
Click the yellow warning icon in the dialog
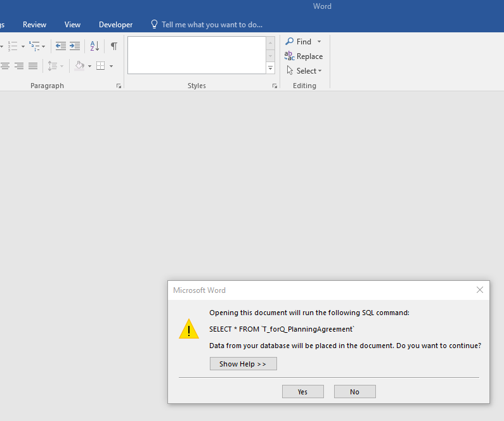pos(189,329)
